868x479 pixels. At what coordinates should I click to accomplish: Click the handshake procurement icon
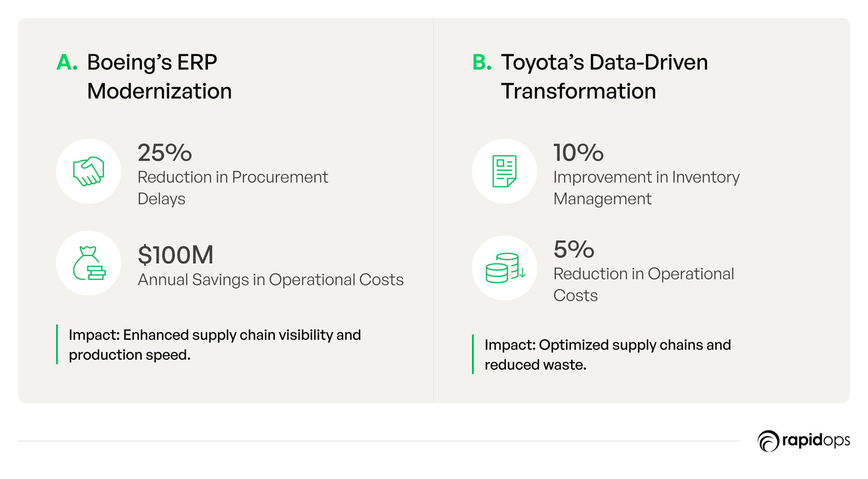89,171
